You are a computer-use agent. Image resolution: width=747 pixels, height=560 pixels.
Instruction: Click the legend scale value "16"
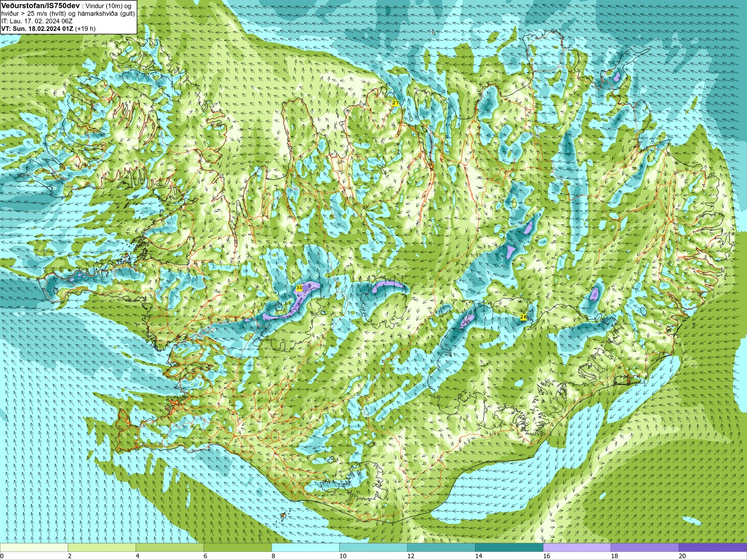coord(546,556)
